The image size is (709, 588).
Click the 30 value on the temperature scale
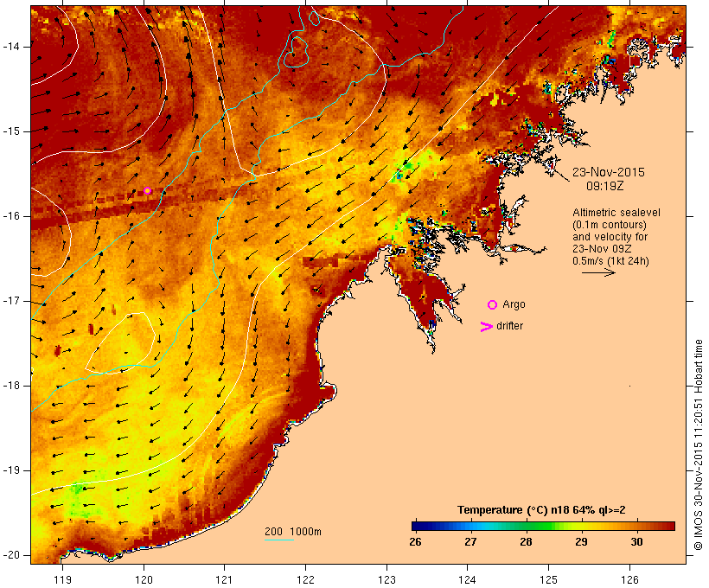636,541
